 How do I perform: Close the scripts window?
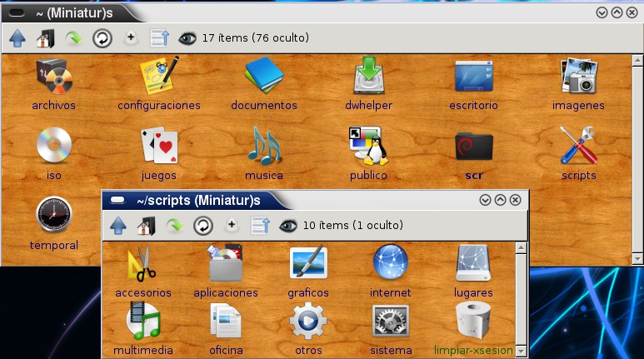(515, 200)
